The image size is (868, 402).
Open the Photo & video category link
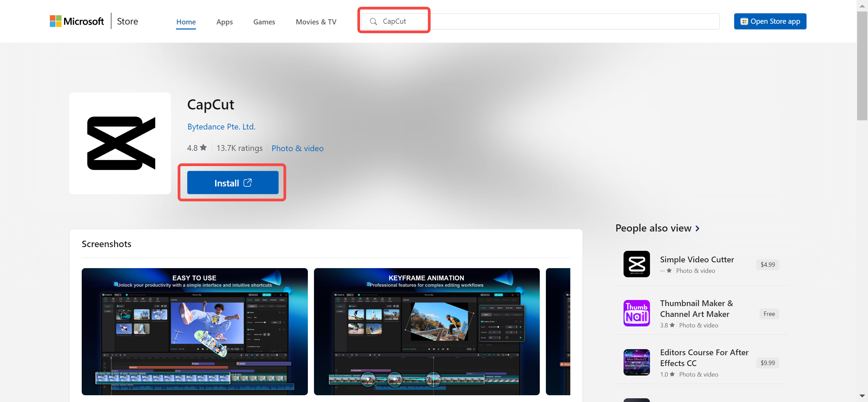(297, 148)
